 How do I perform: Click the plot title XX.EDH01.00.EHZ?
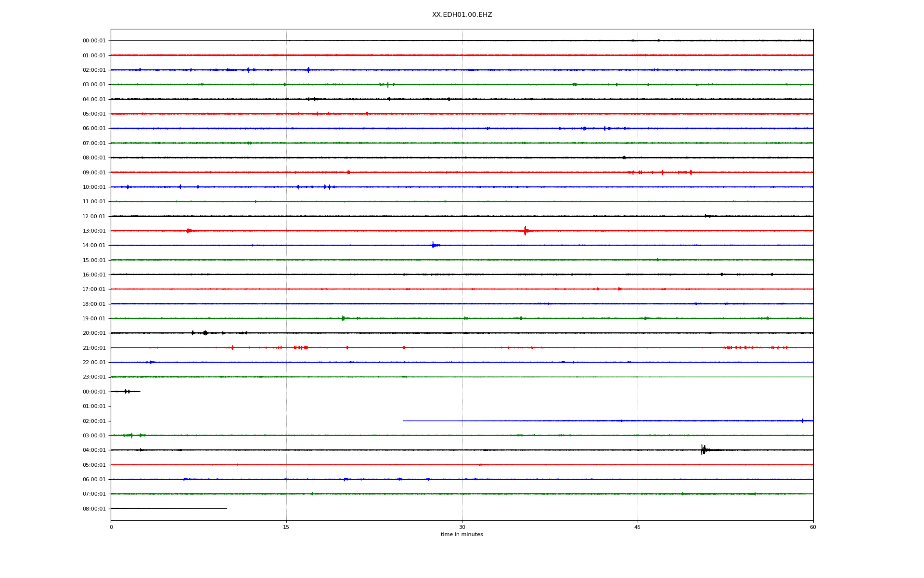(x=462, y=15)
